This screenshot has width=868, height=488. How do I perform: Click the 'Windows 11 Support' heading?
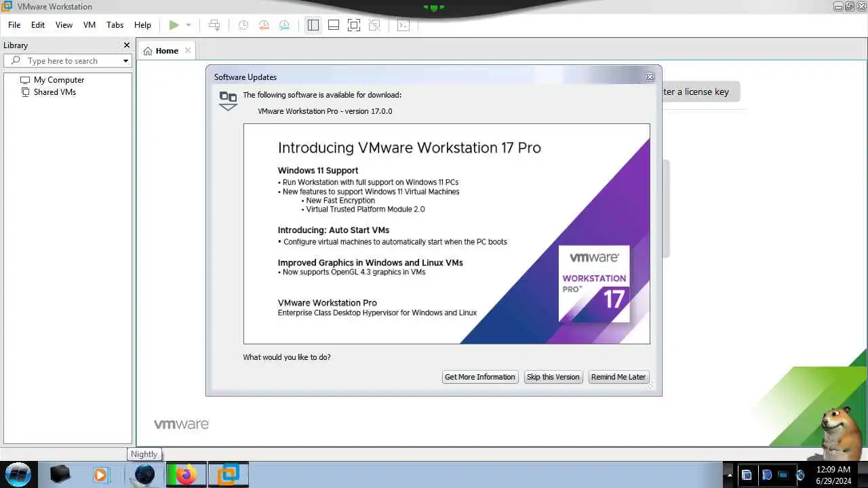click(x=318, y=171)
